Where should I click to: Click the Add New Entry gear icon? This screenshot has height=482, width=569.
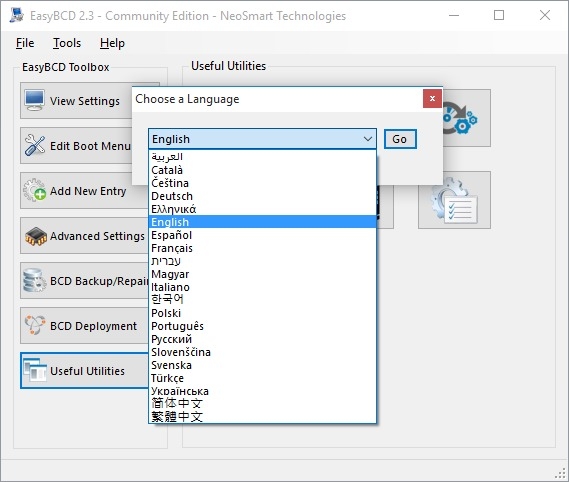pyautogui.click(x=35, y=190)
